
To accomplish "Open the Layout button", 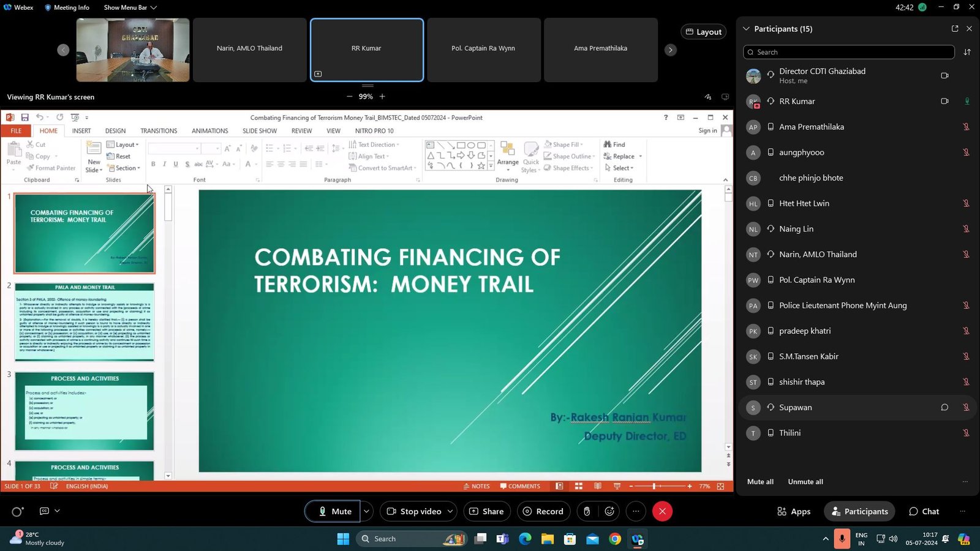I will [x=703, y=32].
